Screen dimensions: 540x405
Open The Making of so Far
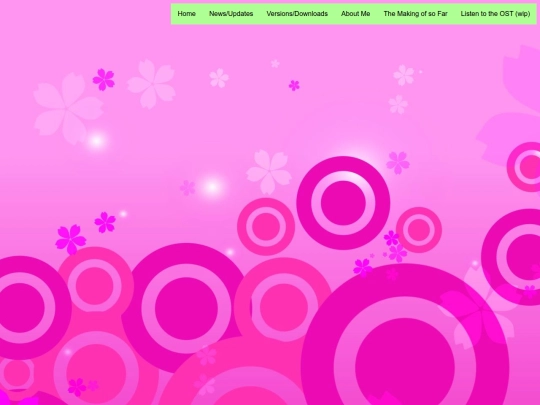(415, 14)
